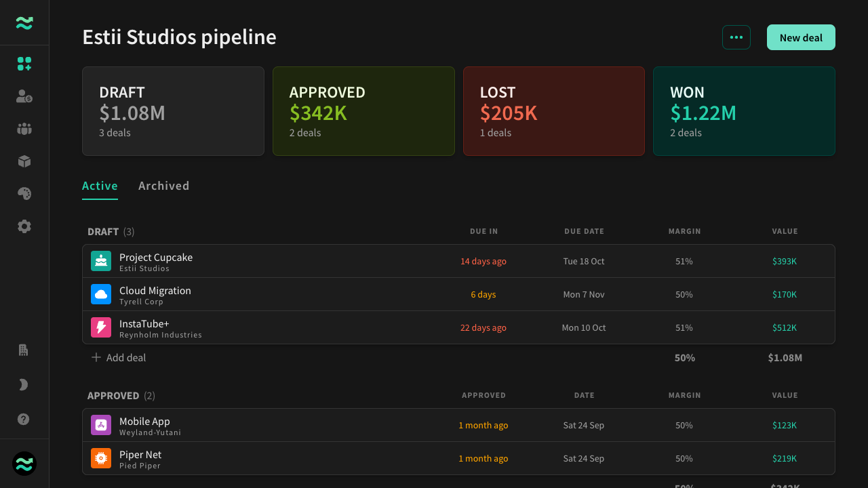Select the APPROVED $342K summary card
Image resolution: width=868 pixels, height=488 pixels.
pyautogui.click(x=363, y=111)
